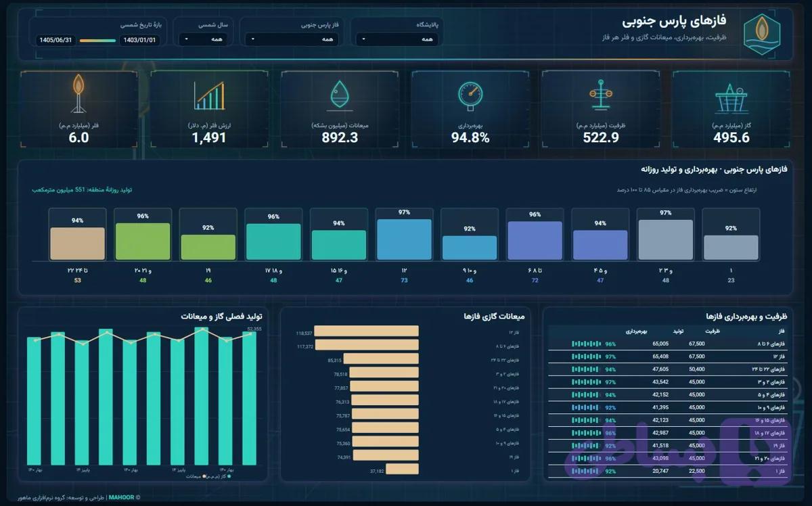The width and height of the screenshot is (812, 506).
Task: Click production value 42,152 in the table
Action: point(660,395)
